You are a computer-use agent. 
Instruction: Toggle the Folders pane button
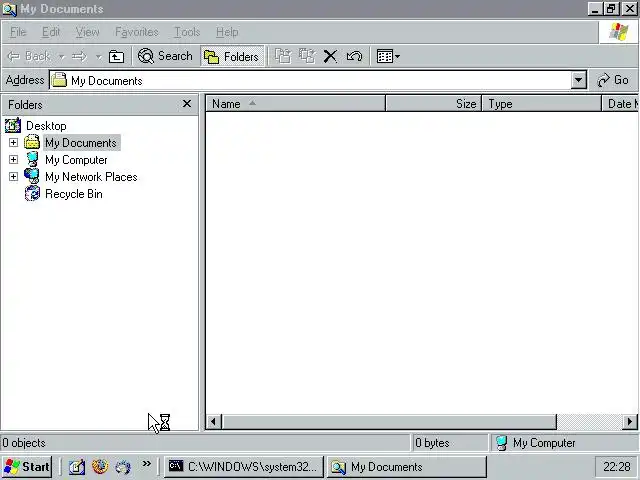tap(232, 56)
